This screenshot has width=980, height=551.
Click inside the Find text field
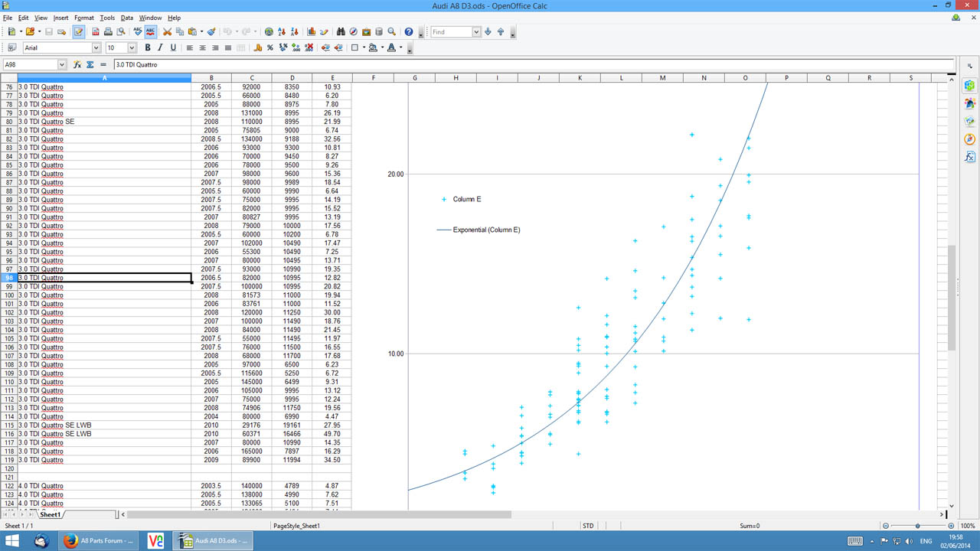click(450, 32)
